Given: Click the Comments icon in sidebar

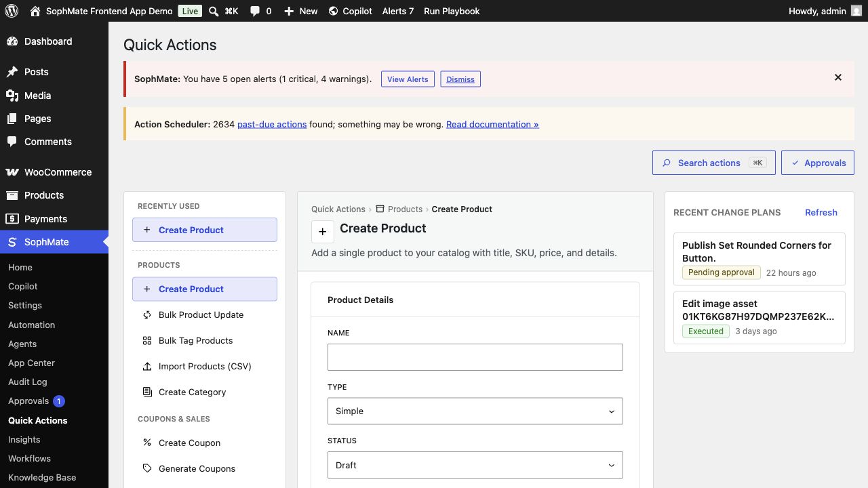Looking at the screenshot, I should coord(12,142).
